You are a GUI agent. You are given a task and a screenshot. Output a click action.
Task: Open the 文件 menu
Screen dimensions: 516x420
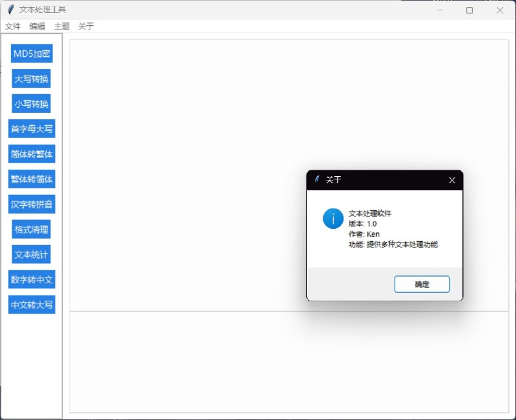tap(13, 26)
